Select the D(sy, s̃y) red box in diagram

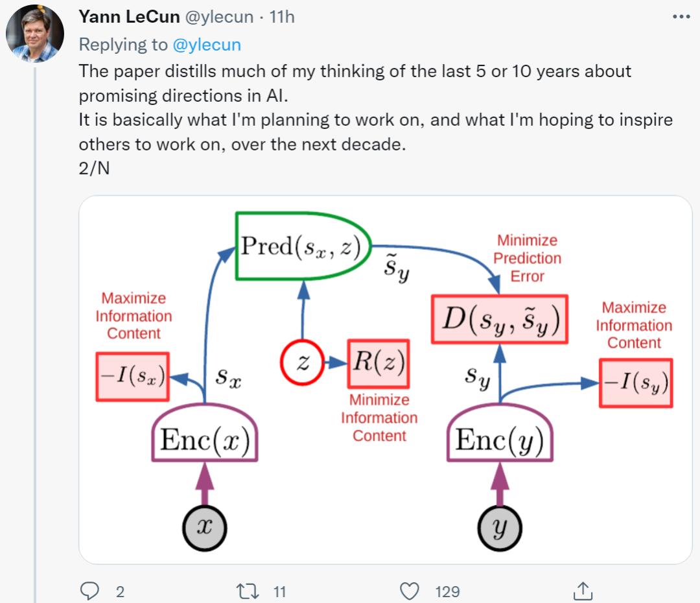[499, 319]
